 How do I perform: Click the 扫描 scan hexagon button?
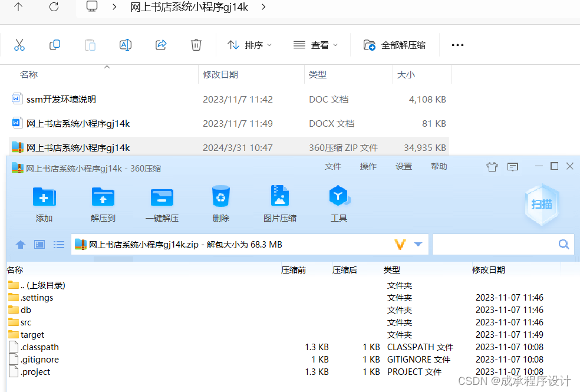click(x=542, y=204)
